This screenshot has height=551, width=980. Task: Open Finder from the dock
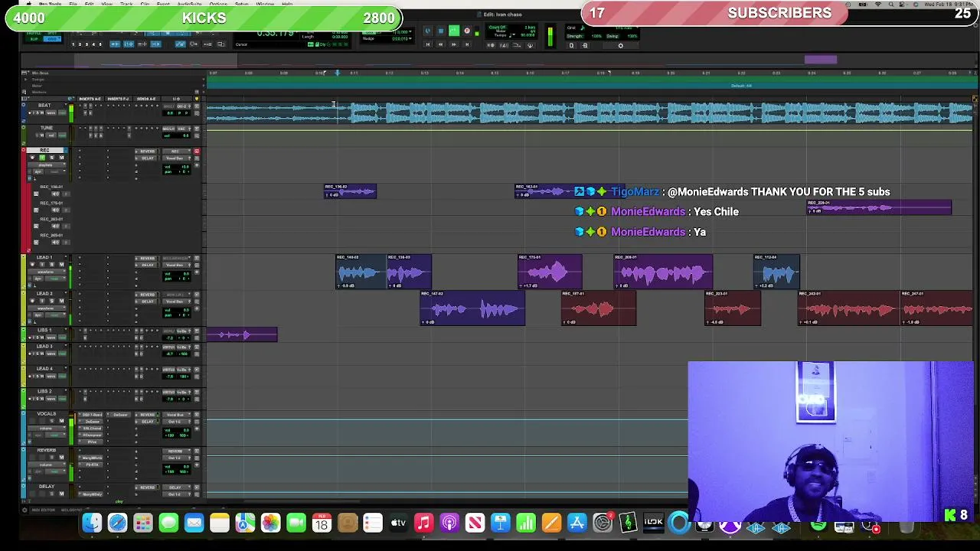(x=93, y=523)
